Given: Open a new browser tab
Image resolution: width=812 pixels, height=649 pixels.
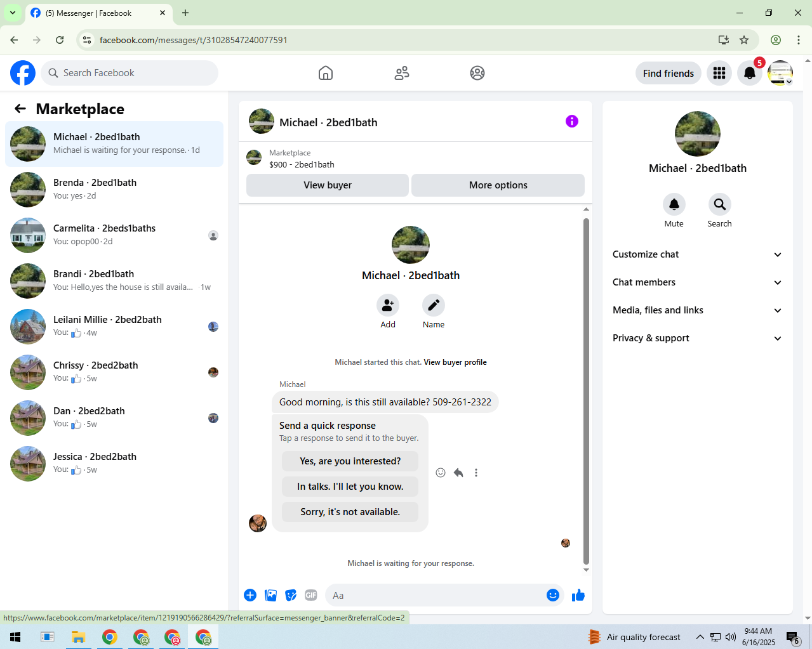Looking at the screenshot, I should click(x=185, y=13).
